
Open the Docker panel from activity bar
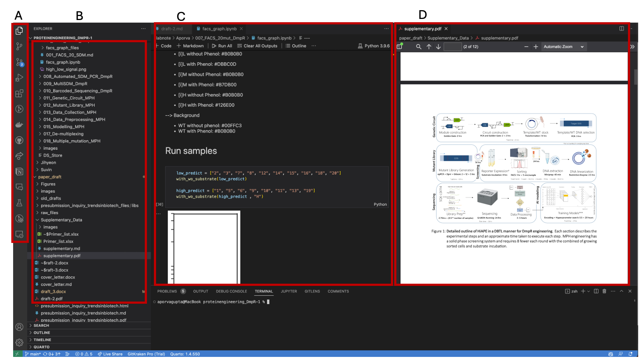(x=19, y=125)
